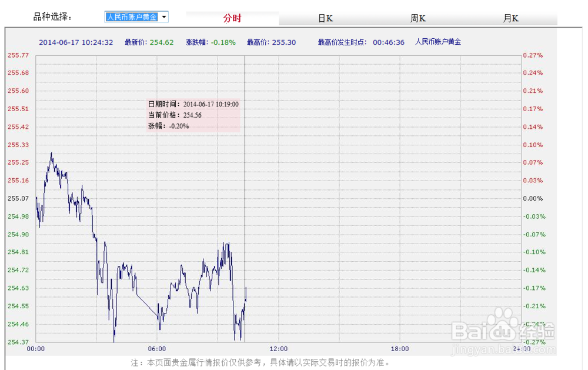Click the 255.77 price axis label

tap(18, 55)
